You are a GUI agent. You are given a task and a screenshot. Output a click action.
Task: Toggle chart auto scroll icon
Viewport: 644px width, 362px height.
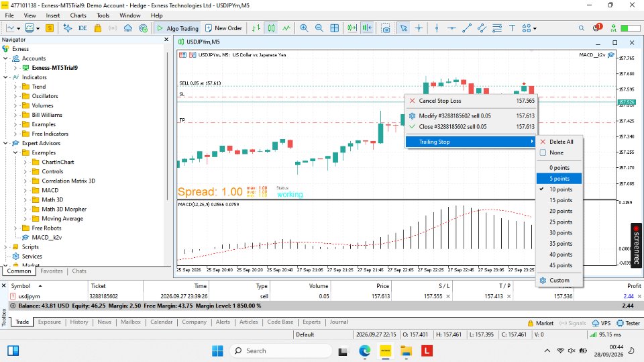(x=352, y=28)
